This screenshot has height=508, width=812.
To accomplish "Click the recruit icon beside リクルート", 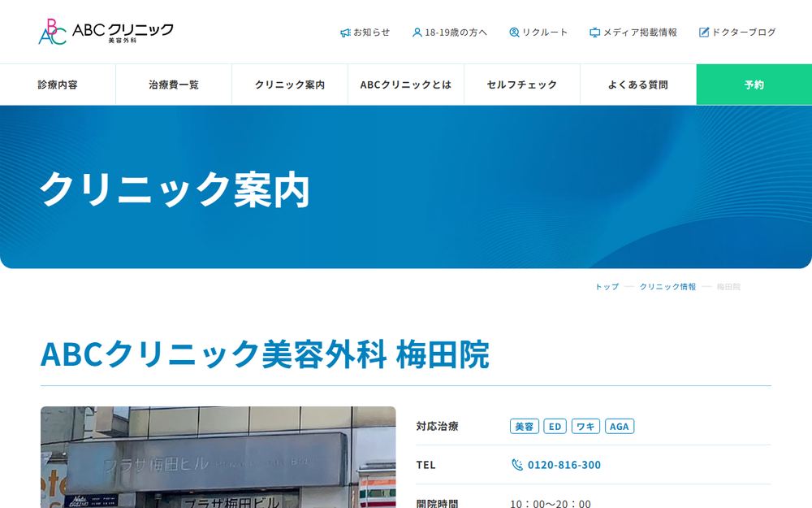I will (514, 33).
